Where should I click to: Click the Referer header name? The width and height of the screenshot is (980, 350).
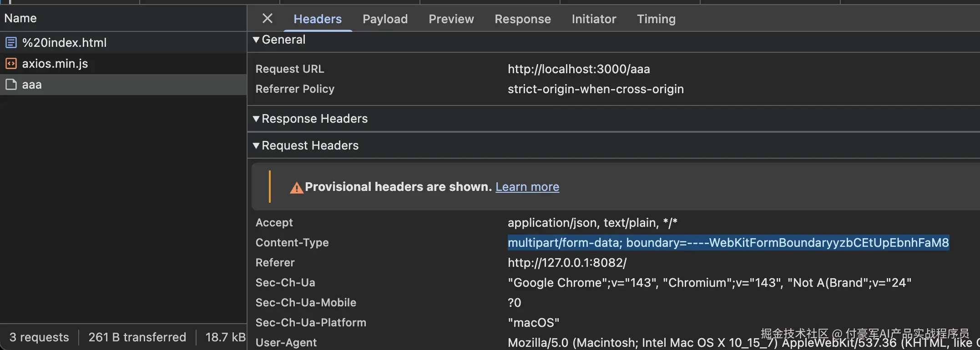coord(275,263)
